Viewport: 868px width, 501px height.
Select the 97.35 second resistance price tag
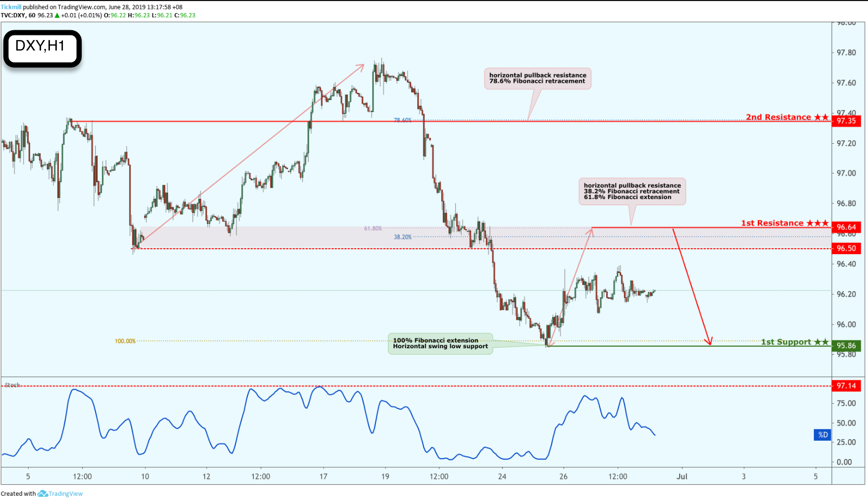(847, 121)
